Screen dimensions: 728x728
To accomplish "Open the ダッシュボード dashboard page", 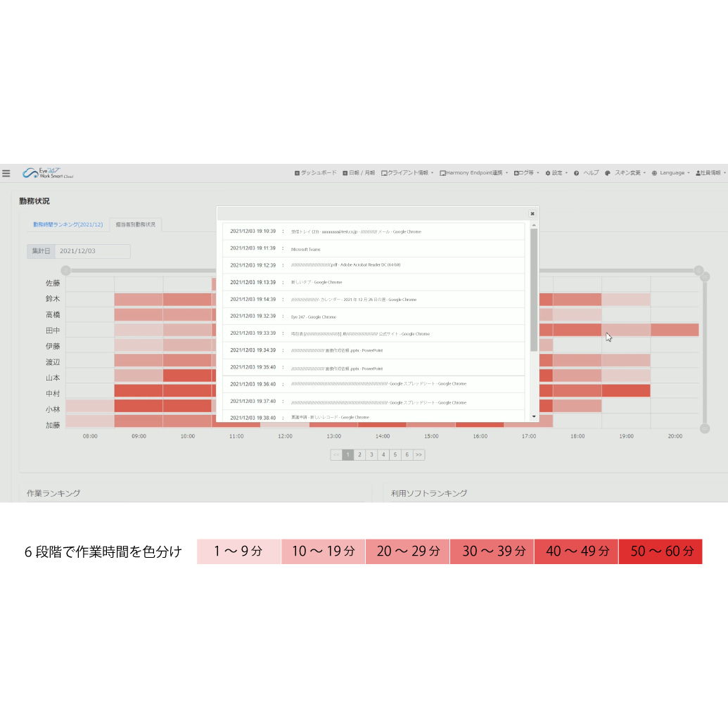I will (316, 173).
